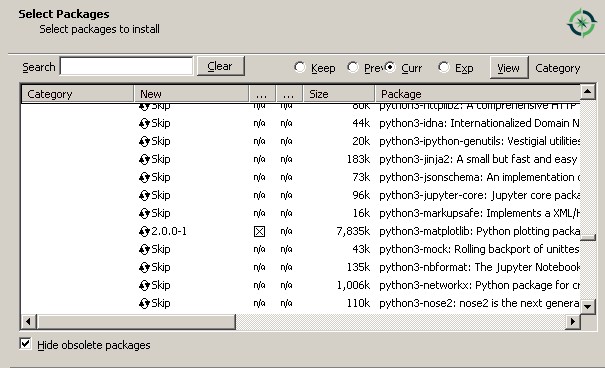The height and width of the screenshot is (368, 605).
Task: Cycle install icon for python3-networkx row
Action: click(x=144, y=285)
